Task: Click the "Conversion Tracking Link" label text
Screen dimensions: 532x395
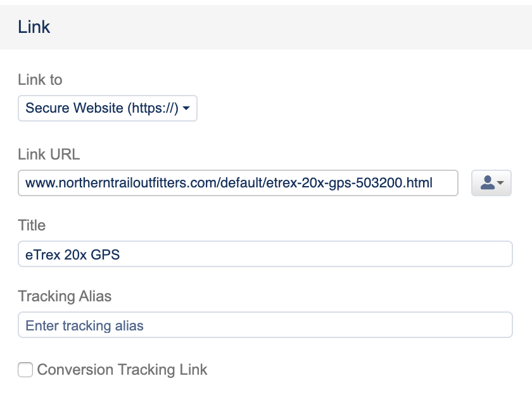Action: point(122,370)
